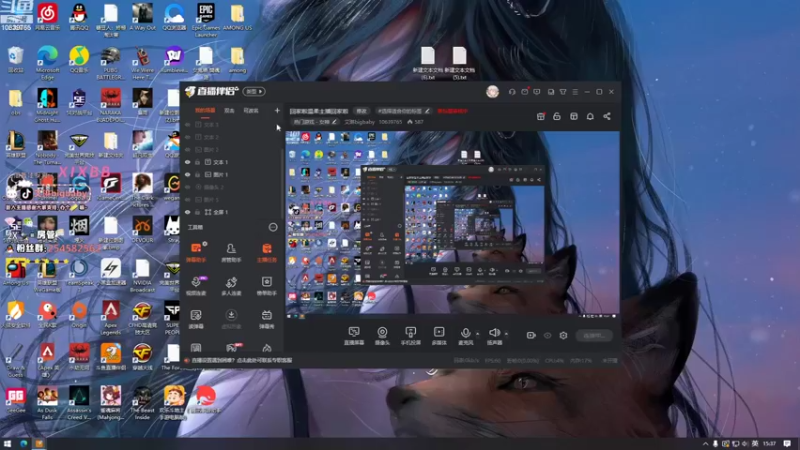Show hidden icons in system tray

coord(706,443)
